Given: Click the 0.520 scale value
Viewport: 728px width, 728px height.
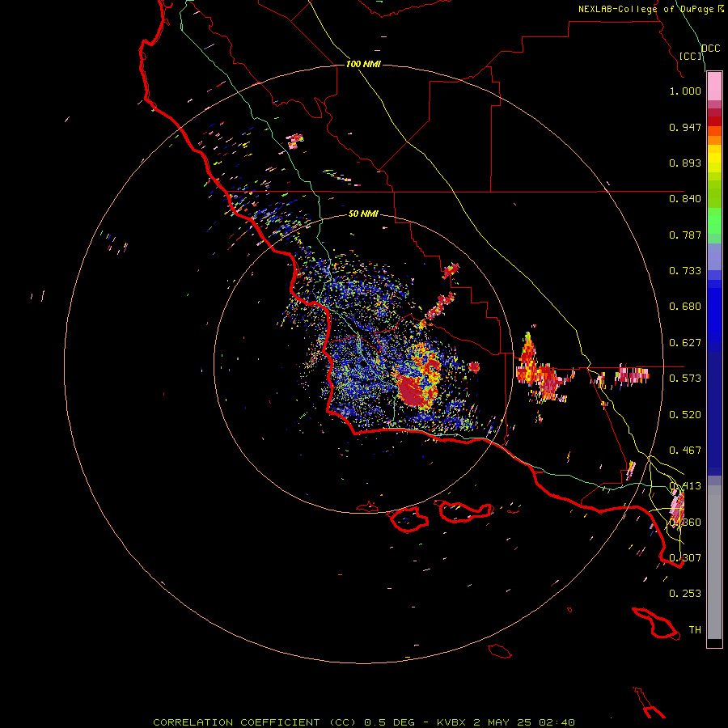Looking at the screenshot, I should [685, 415].
